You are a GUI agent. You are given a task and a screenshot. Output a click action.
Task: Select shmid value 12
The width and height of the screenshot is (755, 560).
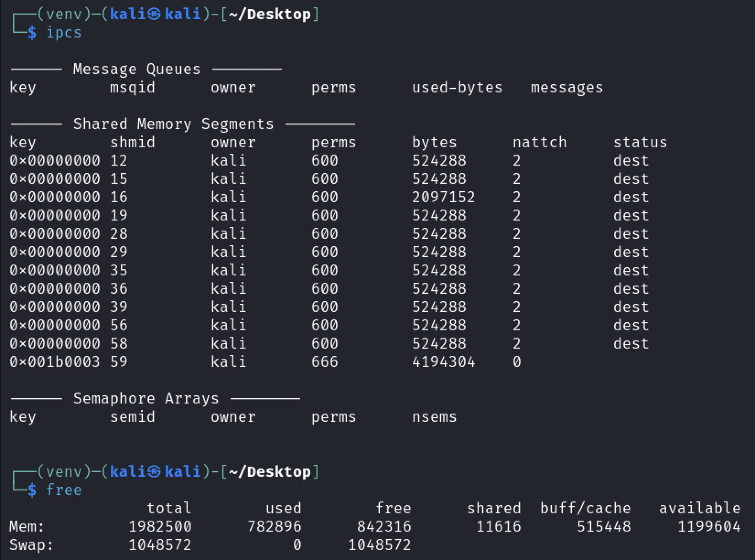[119, 161]
